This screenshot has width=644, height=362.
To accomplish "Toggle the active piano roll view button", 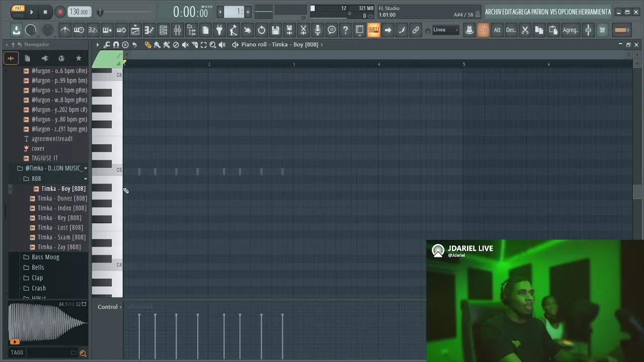I will click(373, 30).
